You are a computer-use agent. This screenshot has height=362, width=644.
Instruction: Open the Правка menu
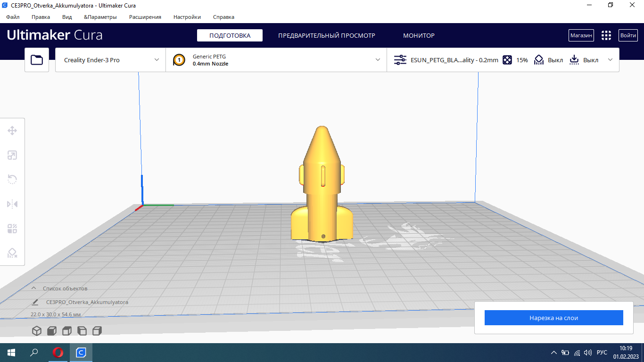[x=41, y=17]
